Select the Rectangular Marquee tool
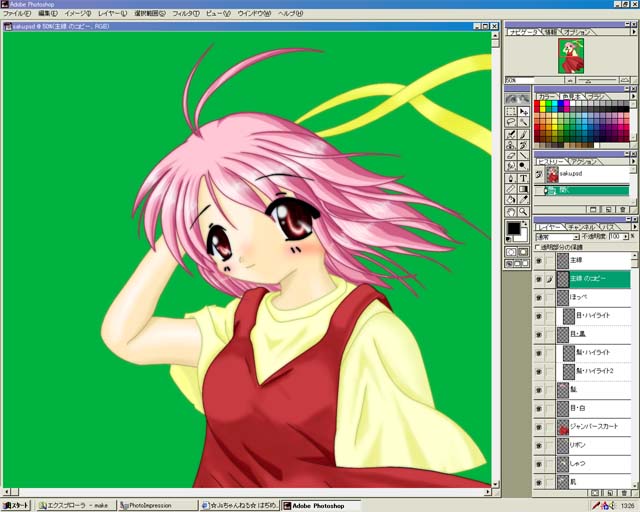The image size is (640, 512). [x=511, y=111]
